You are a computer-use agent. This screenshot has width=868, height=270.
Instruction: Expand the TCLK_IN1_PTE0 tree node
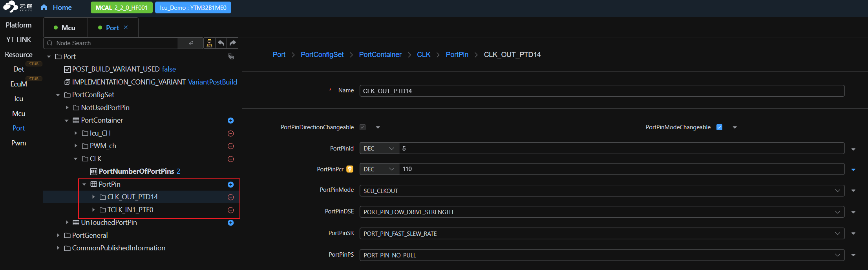pos(93,210)
